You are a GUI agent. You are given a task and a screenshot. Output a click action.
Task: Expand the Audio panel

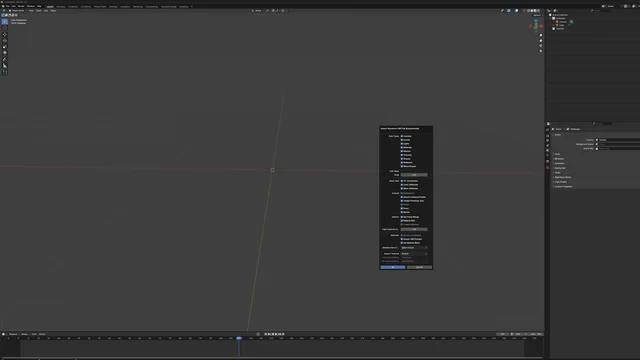[x=557, y=173]
